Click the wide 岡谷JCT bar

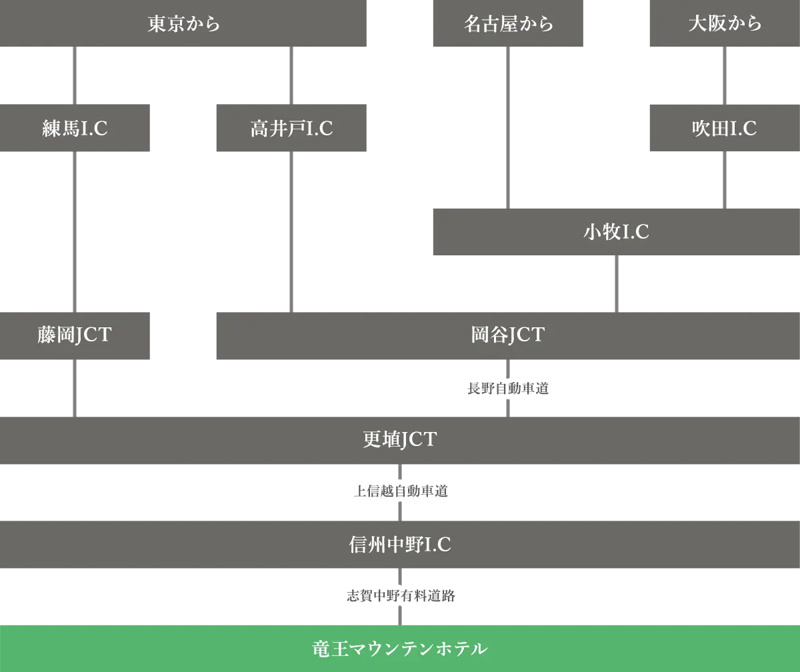[x=507, y=335]
